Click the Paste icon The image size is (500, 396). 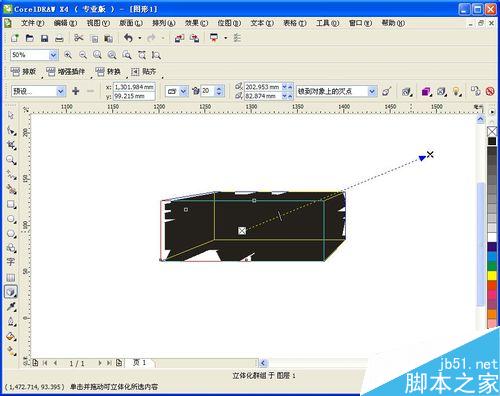pyautogui.click(x=108, y=39)
